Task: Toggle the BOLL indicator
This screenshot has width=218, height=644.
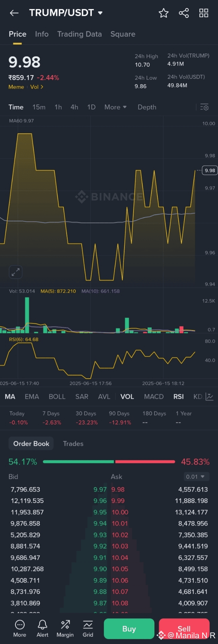Action: [57, 396]
